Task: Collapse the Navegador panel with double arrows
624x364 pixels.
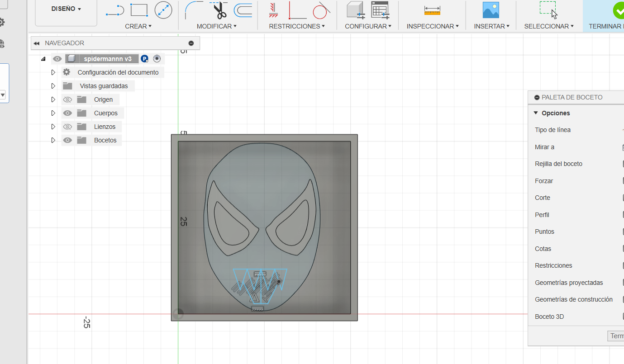Action: 37,43
